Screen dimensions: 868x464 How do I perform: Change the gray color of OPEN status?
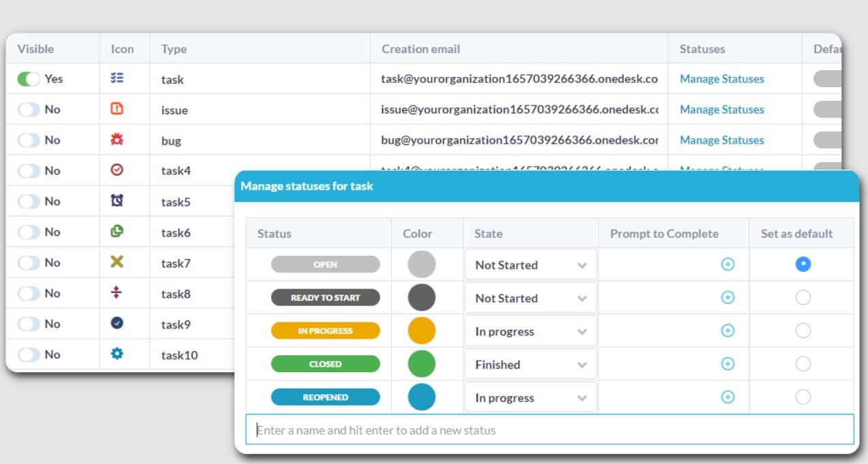[421, 264]
